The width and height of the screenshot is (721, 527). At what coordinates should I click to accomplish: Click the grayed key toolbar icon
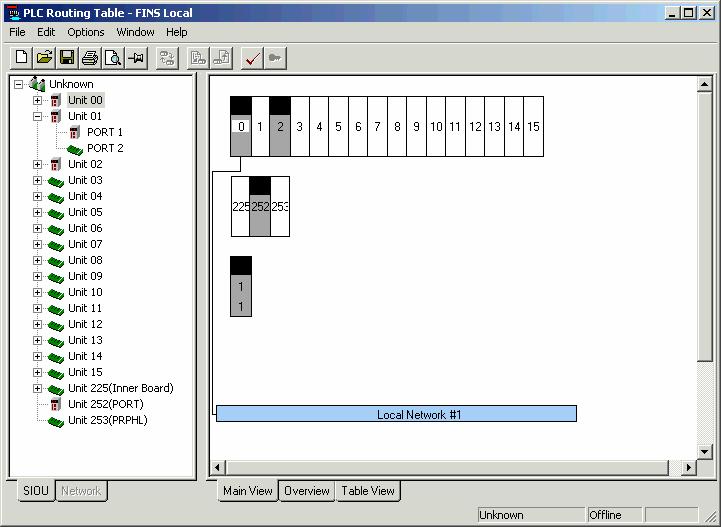(x=275, y=58)
